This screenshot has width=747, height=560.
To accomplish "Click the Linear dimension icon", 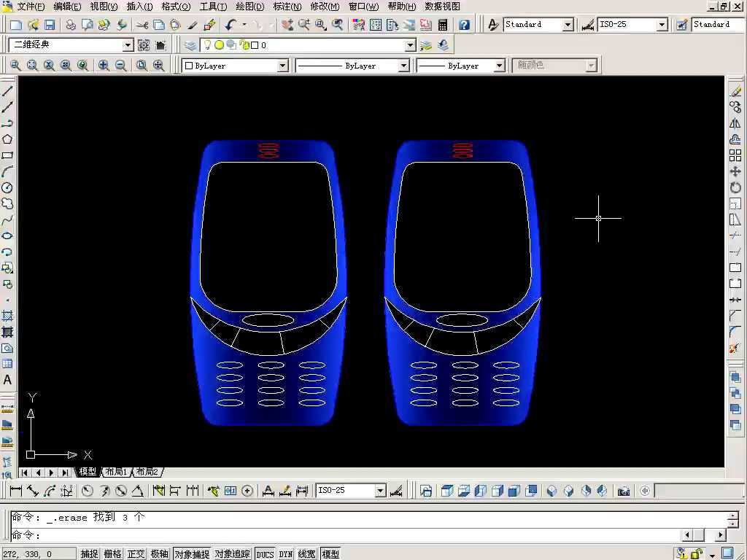I will tap(16, 491).
